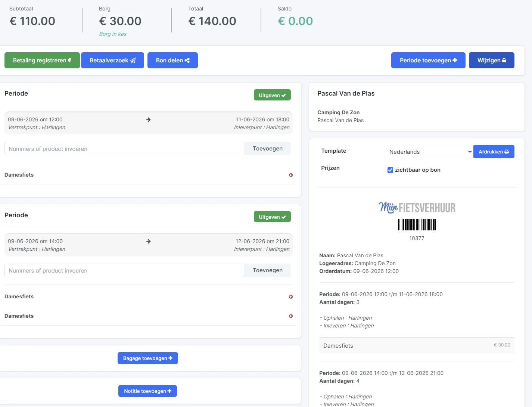Add luggage via Bagage toevoegen
532x407 pixels.
148,358
